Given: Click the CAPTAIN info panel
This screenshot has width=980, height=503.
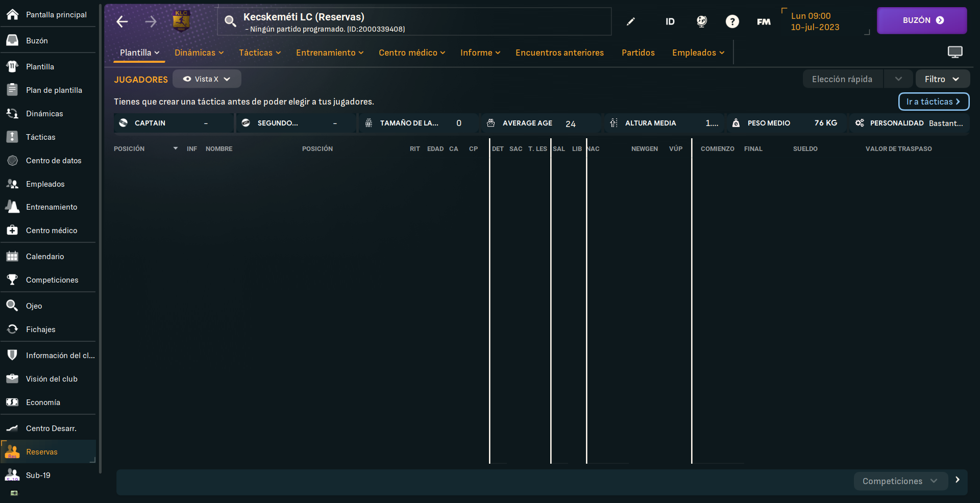Looking at the screenshot, I should (x=174, y=123).
